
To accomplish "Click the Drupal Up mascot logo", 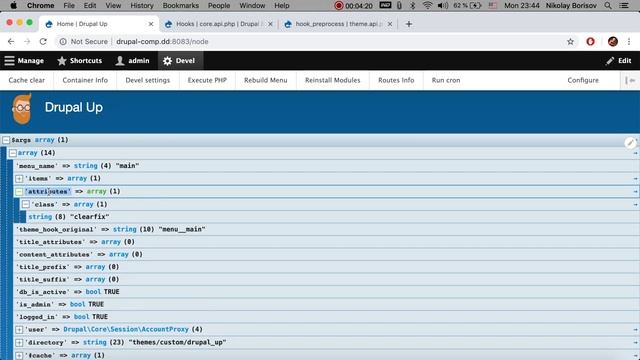I will pos(22,109).
